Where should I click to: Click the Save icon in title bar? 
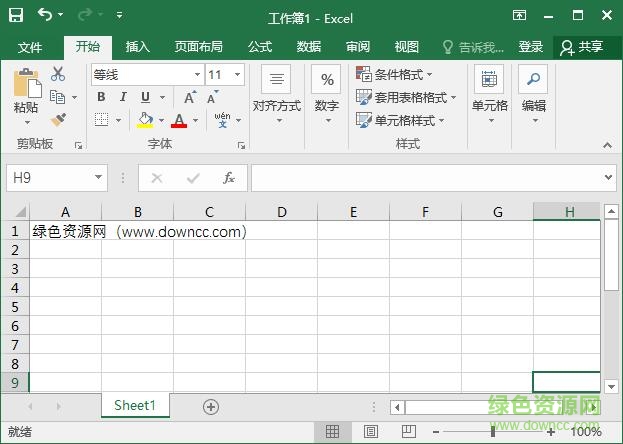pyautogui.click(x=16, y=16)
